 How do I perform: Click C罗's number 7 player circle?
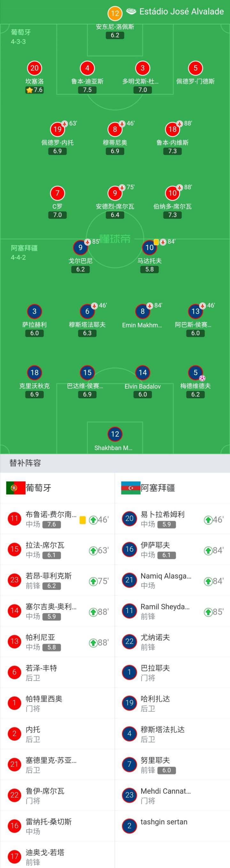coord(57,193)
